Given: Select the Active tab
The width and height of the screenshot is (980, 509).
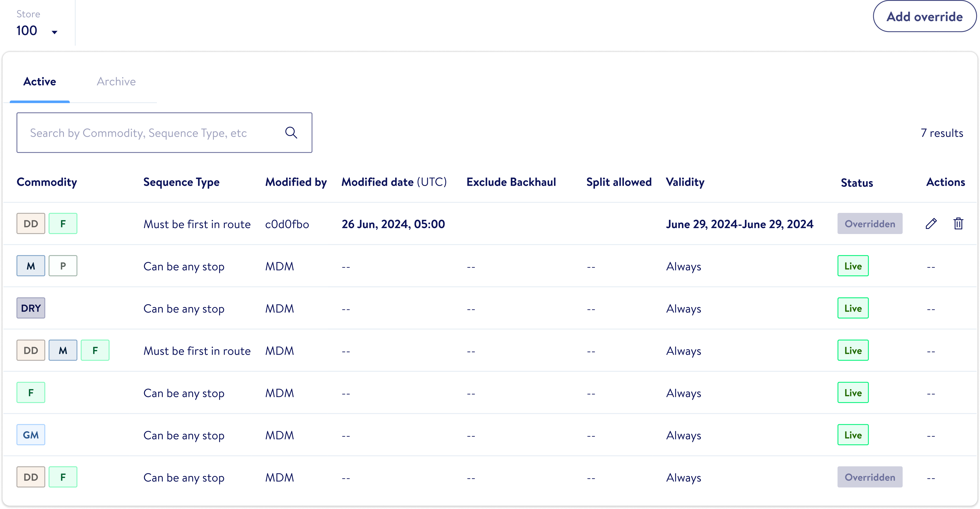Looking at the screenshot, I should click(x=40, y=81).
